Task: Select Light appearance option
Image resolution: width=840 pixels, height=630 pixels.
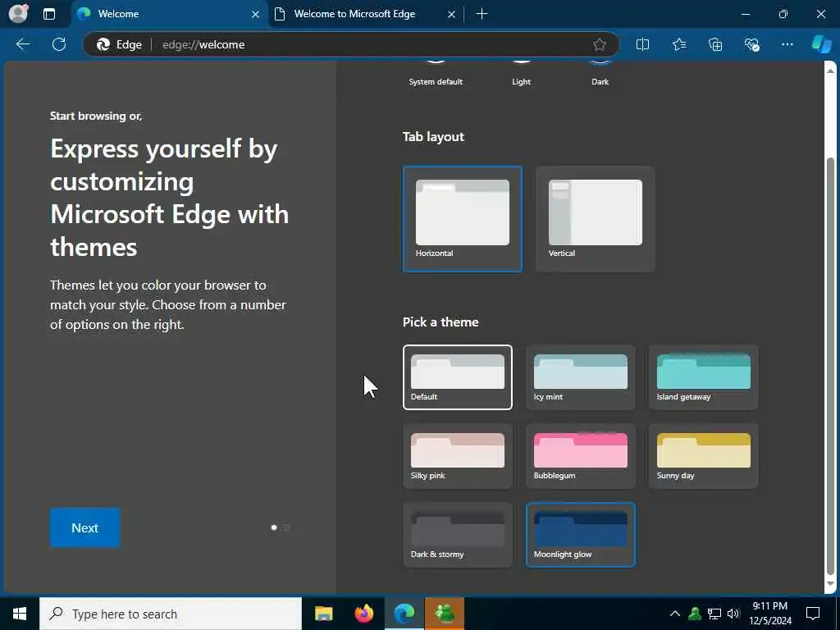Action: point(521,73)
